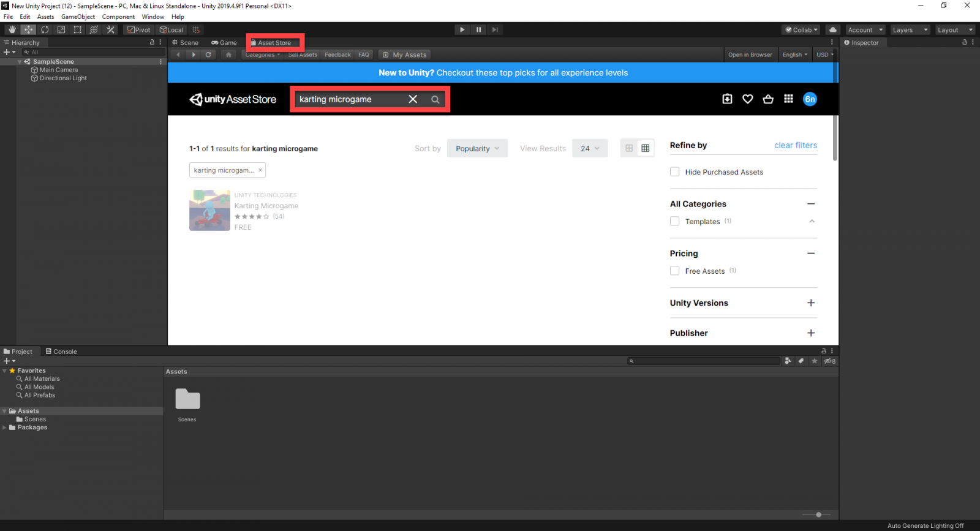Select the Rotate tool
980x531 pixels.
click(45, 29)
